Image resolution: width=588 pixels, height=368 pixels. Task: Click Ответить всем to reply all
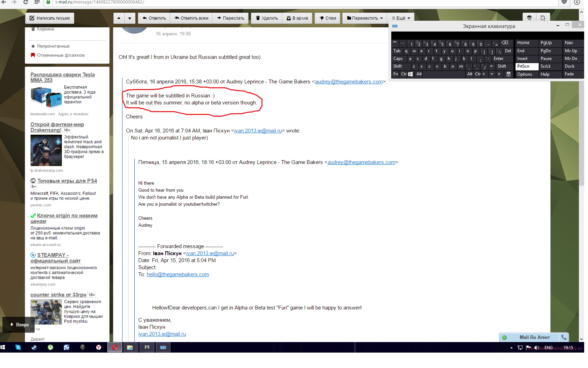pyautogui.click(x=191, y=18)
